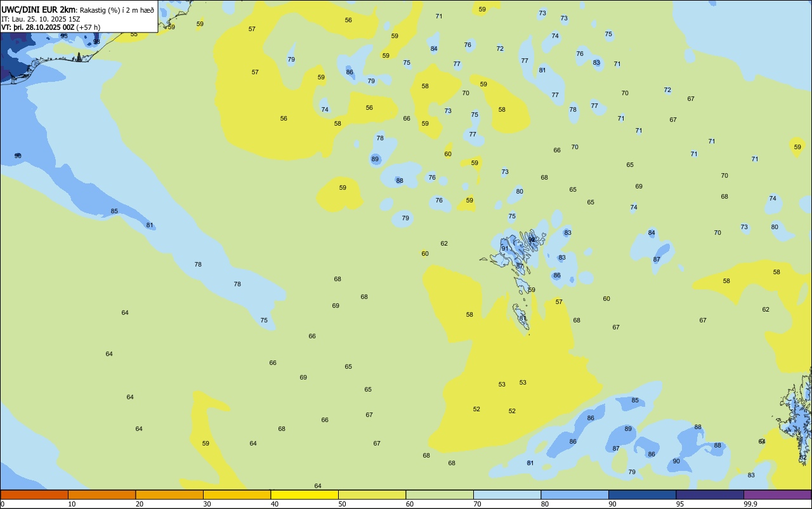812x509 pixels.
Task: Select the medium blue 80–90 legend swatch
Action: click(x=575, y=494)
